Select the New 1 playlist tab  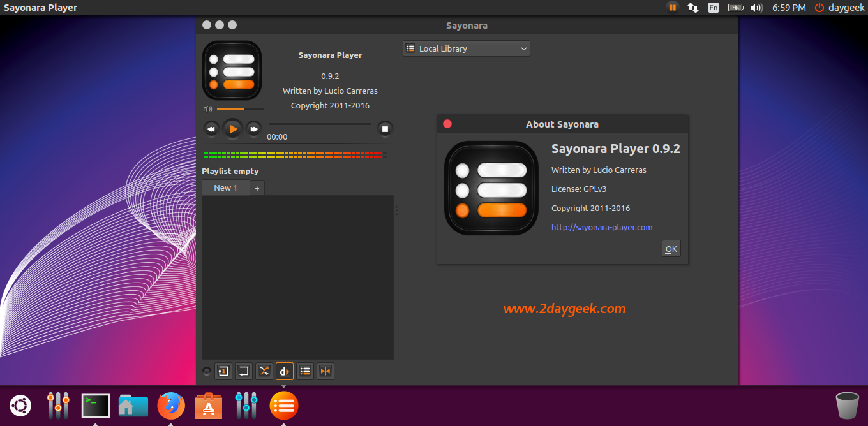tap(225, 187)
